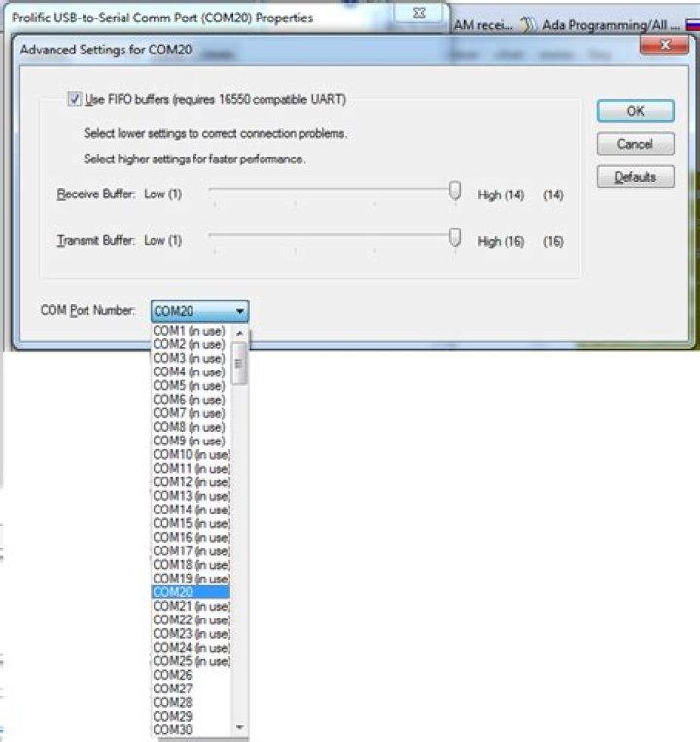This screenshot has width=700, height=742.
Task: Click the scrollbar thumb in port list
Action: 240,364
